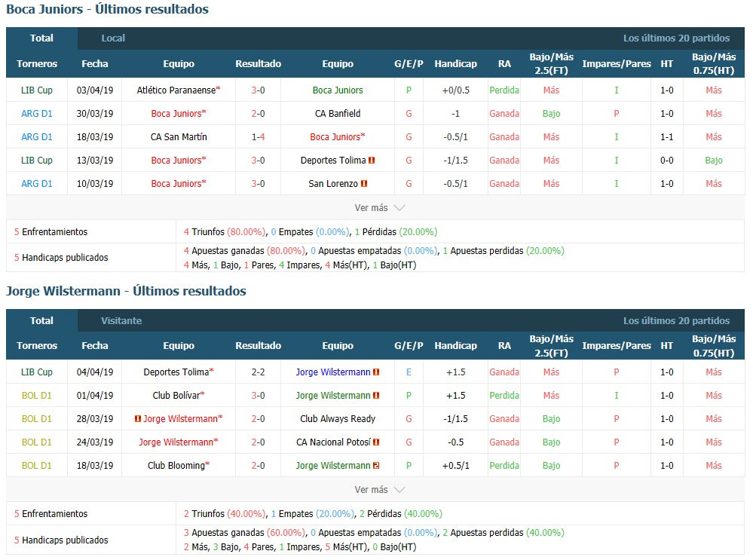Click '2 Triunfos (40.00%)' in Jorge Wilstermann summary
The image size is (753, 560).
[x=225, y=513]
